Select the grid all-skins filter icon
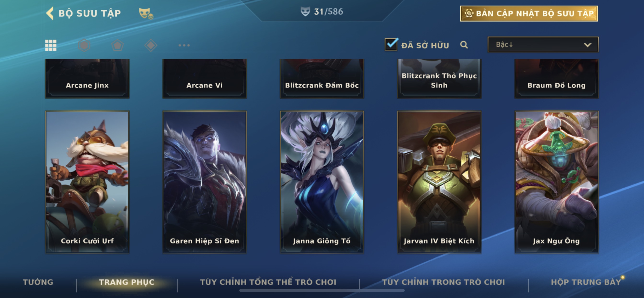This screenshot has width=644, height=298. [x=51, y=45]
